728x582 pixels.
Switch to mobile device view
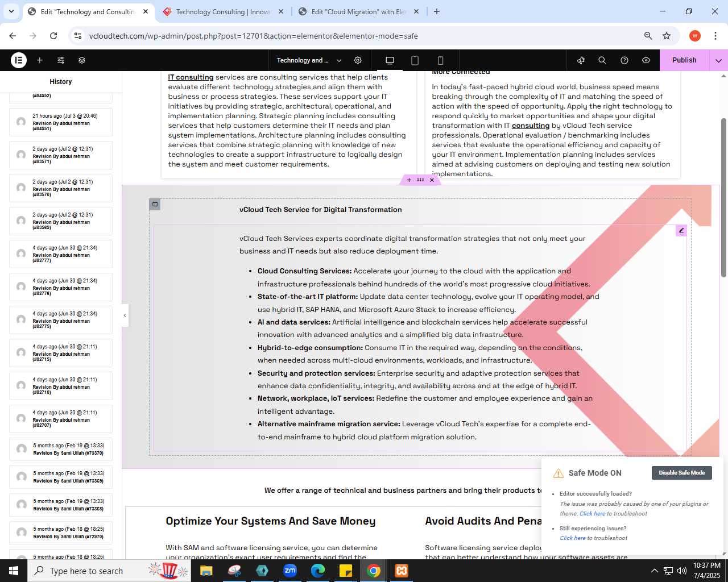tap(440, 60)
